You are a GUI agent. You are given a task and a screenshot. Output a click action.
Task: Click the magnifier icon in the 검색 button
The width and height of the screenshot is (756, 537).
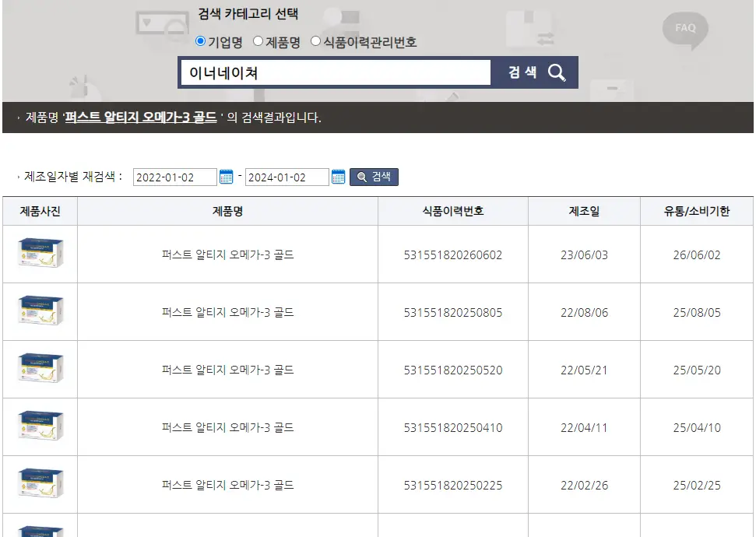point(557,72)
